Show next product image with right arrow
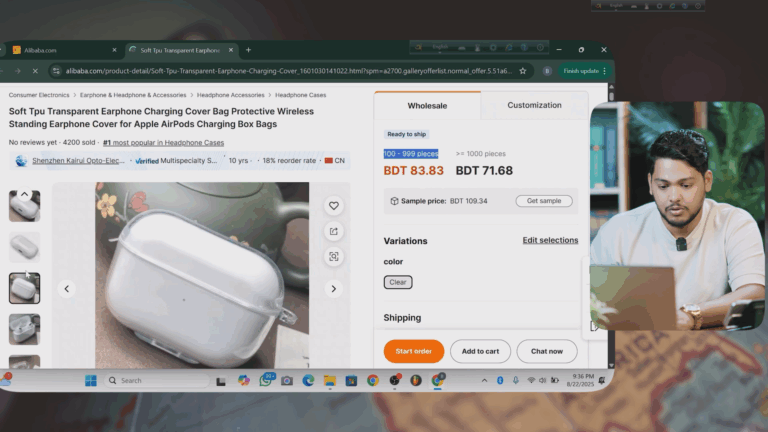 pyautogui.click(x=334, y=289)
